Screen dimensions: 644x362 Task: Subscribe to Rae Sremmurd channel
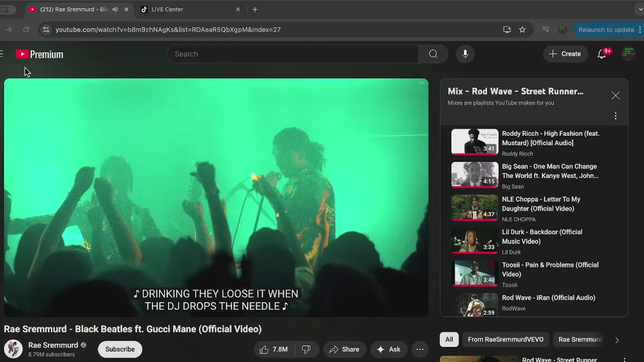point(120,349)
